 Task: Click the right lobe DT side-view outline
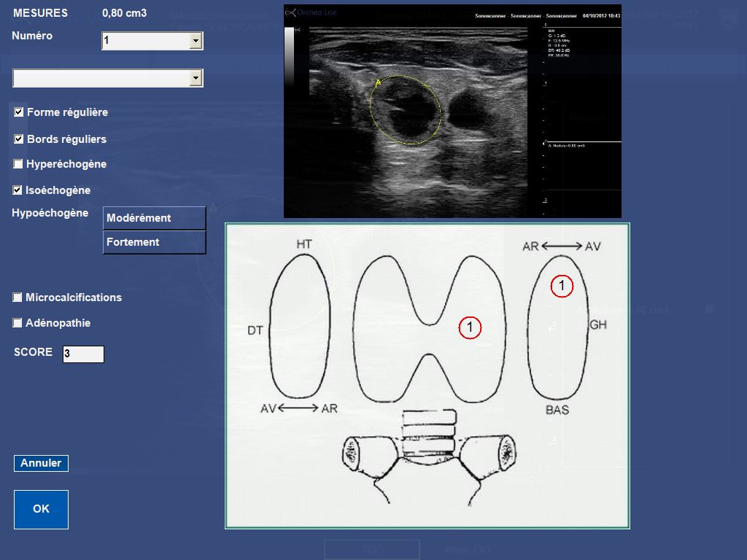[300, 326]
